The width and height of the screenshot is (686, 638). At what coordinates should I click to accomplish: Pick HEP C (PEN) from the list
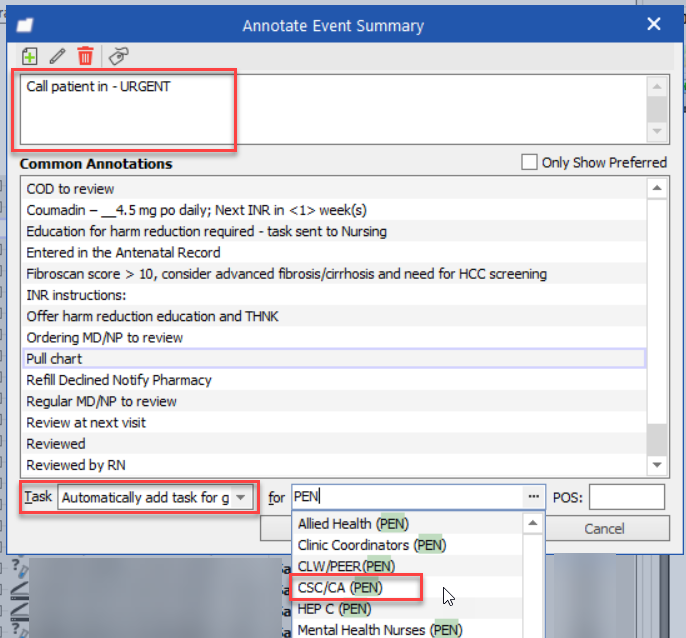334,608
